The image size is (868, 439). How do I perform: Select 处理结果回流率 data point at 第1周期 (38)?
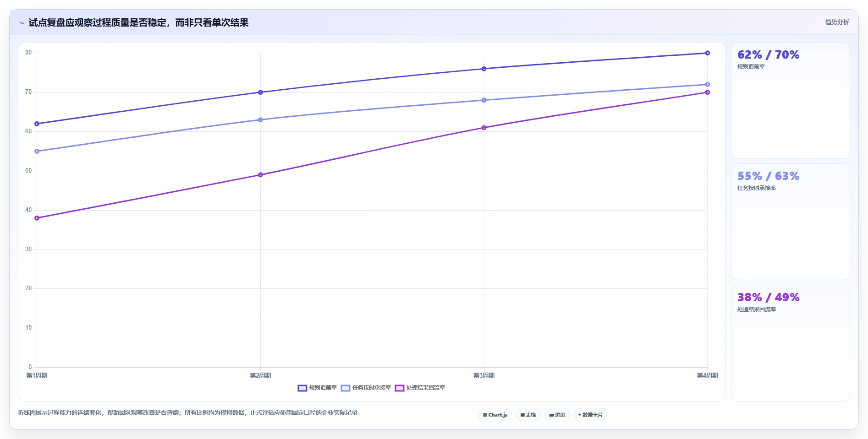pyautogui.click(x=37, y=218)
